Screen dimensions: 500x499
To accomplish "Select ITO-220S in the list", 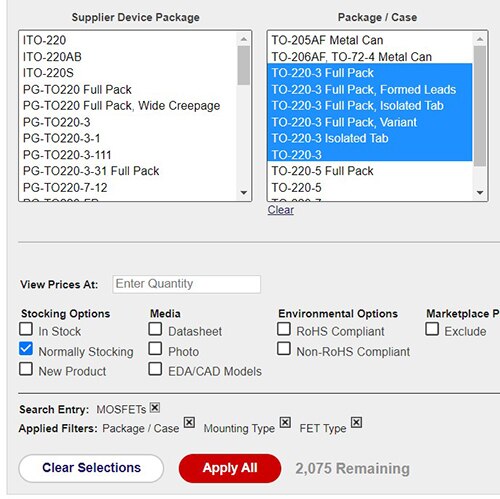I will tap(128, 73).
